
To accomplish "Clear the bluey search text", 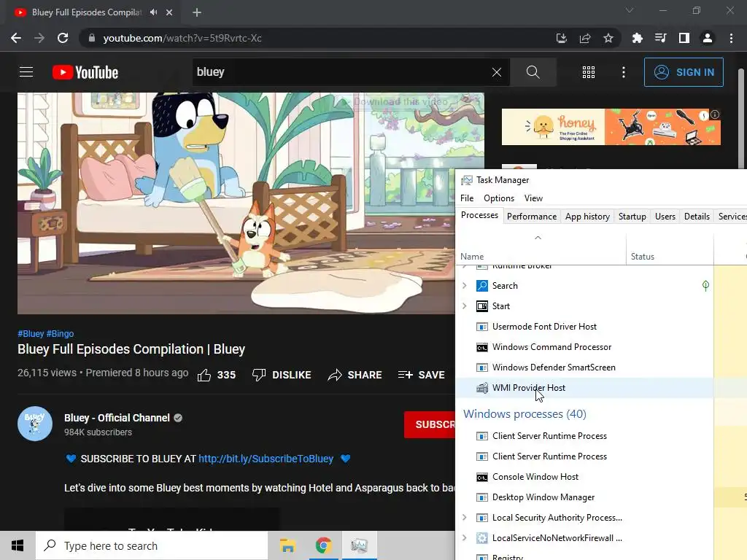I will 496,72.
